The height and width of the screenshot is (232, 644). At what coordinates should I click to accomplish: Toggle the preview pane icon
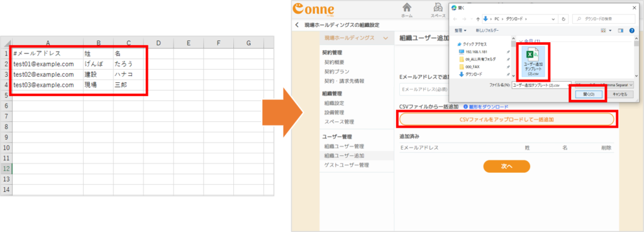621,30
